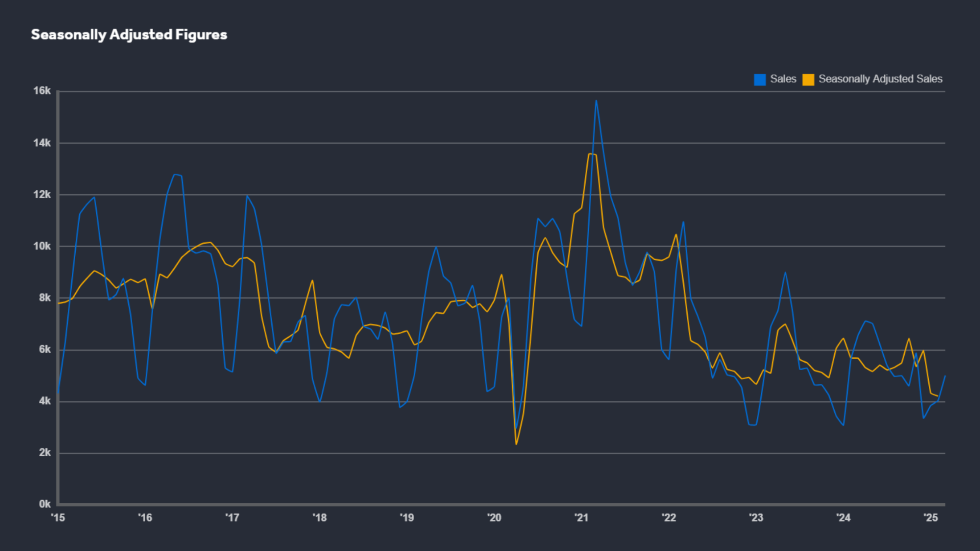This screenshot has width=980, height=551.
Task: Click the '20 x-axis year label
Action: tap(494, 518)
